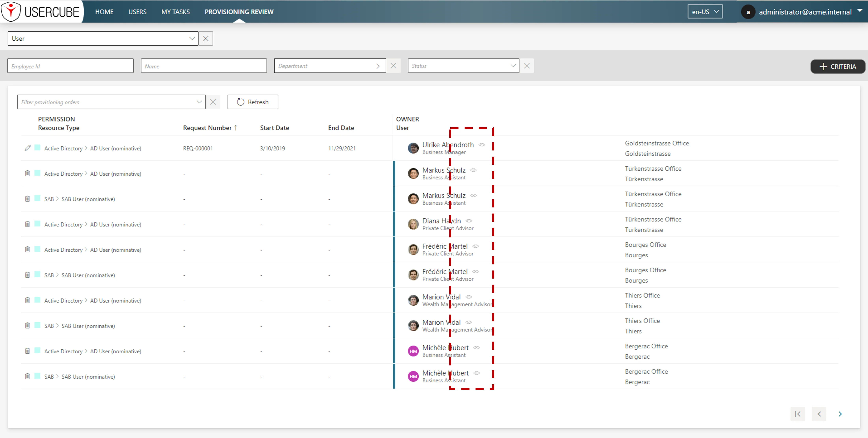Click Ulrike Abendroth's avatar photo
Image resolution: width=868 pixels, height=438 pixels.
pyautogui.click(x=413, y=148)
